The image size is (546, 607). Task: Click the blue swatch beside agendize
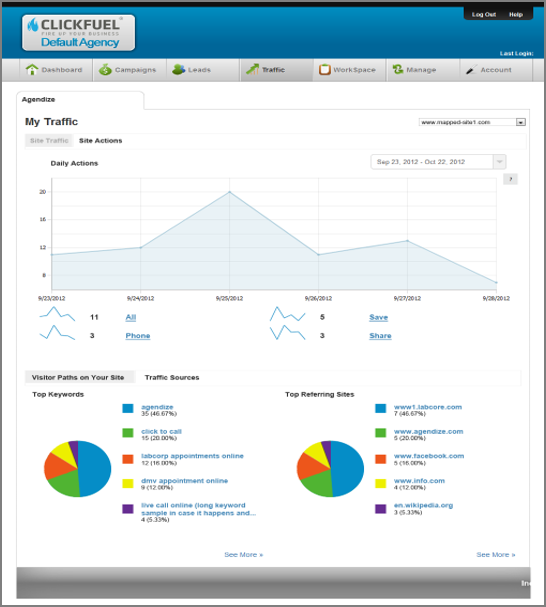[128, 408]
